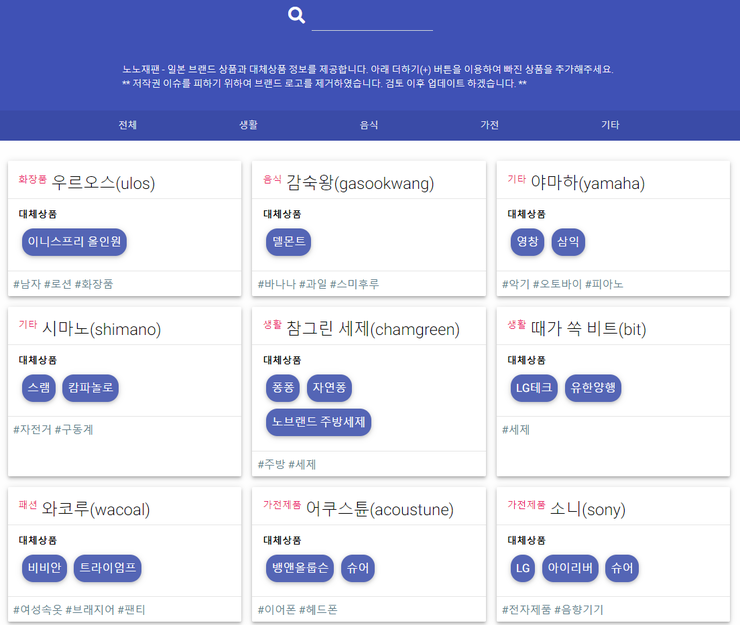Click 슈어 chip in the 소니 card
This screenshot has height=625, width=740.
pyautogui.click(x=622, y=568)
